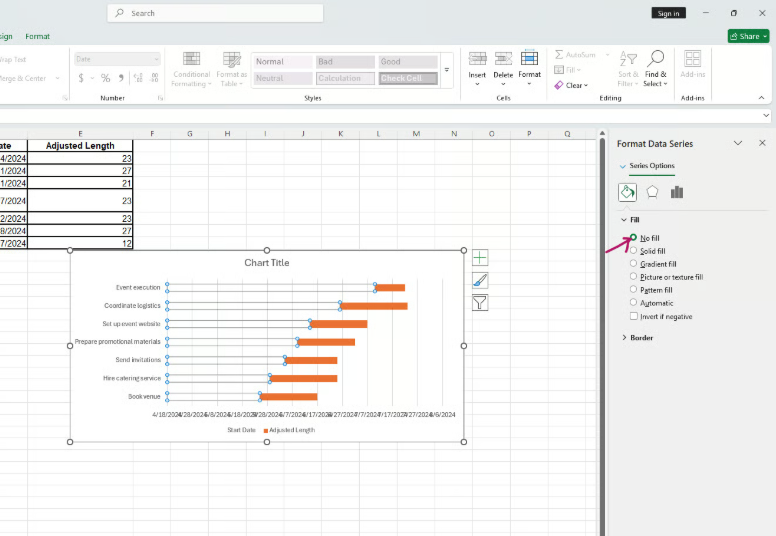Click in the Search box
The image size is (776, 536).
coord(215,13)
